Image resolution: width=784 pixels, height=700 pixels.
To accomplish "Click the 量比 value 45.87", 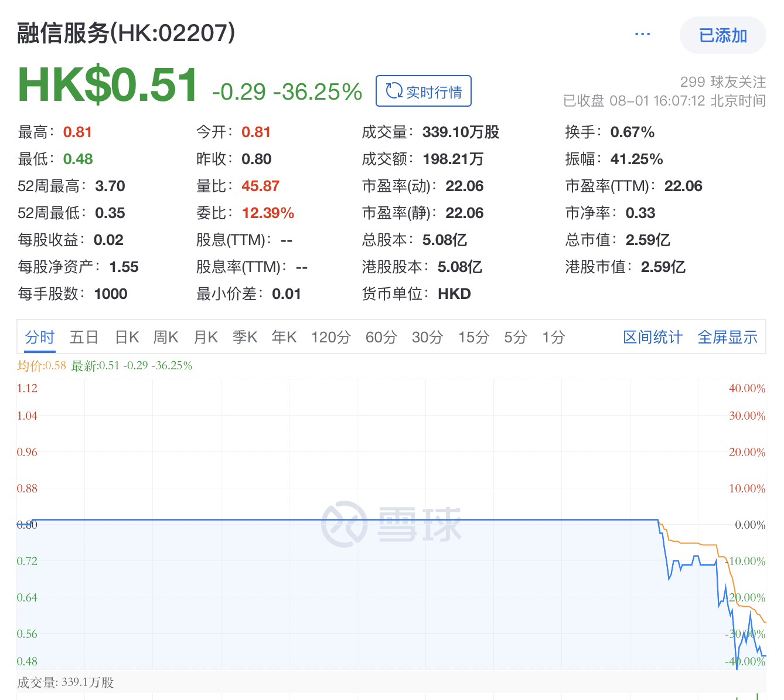I will pos(261,186).
